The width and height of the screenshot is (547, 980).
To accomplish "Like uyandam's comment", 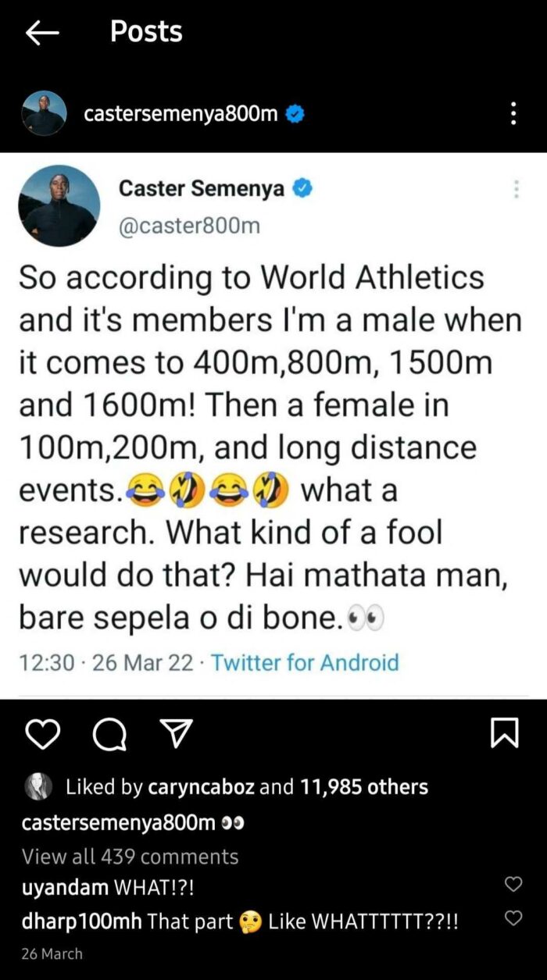I will click(x=513, y=885).
